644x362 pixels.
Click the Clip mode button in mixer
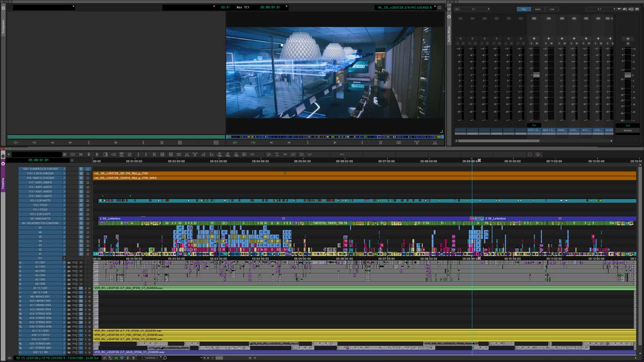click(523, 9)
